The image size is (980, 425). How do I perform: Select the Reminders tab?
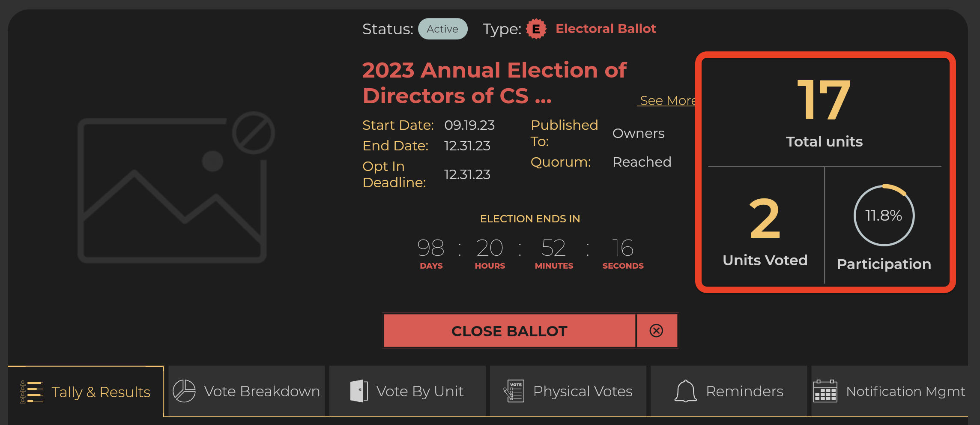pyautogui.click(x=729, y=391)
